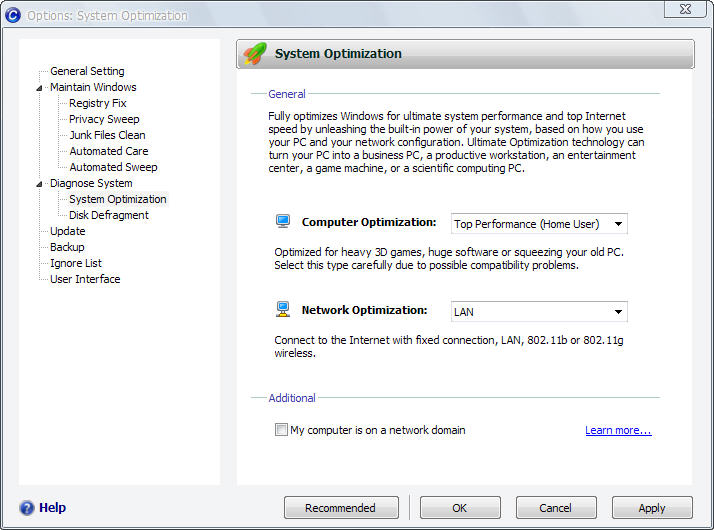Go to Disk Defragment settings
714x530 pixels.
[x=108, y=215]
